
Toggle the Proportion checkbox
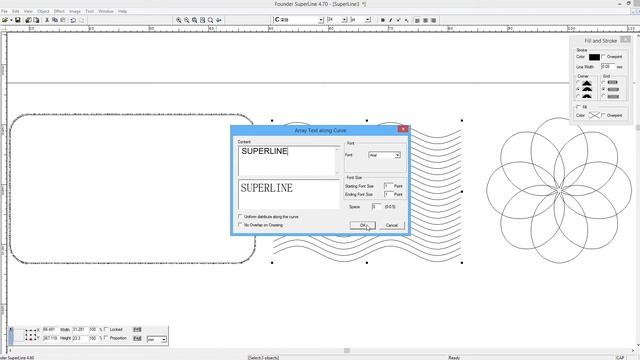[x=106, y=338]
